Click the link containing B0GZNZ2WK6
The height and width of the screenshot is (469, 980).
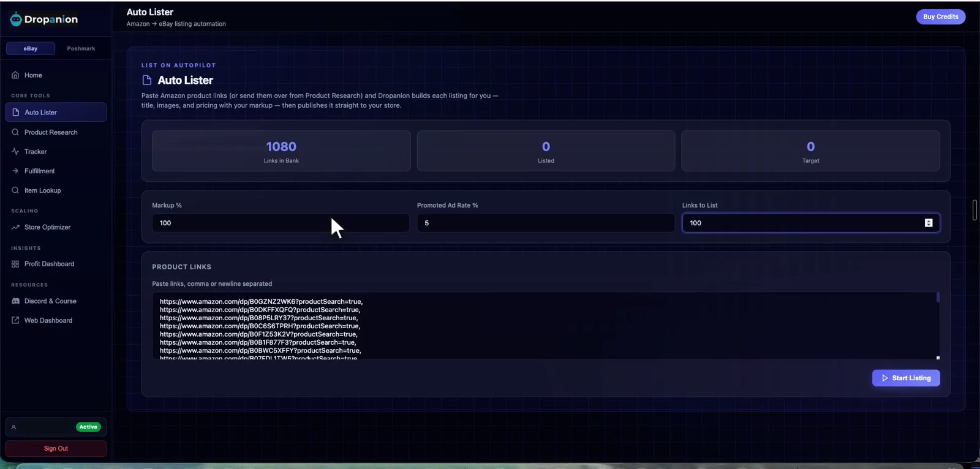(261, 301)
